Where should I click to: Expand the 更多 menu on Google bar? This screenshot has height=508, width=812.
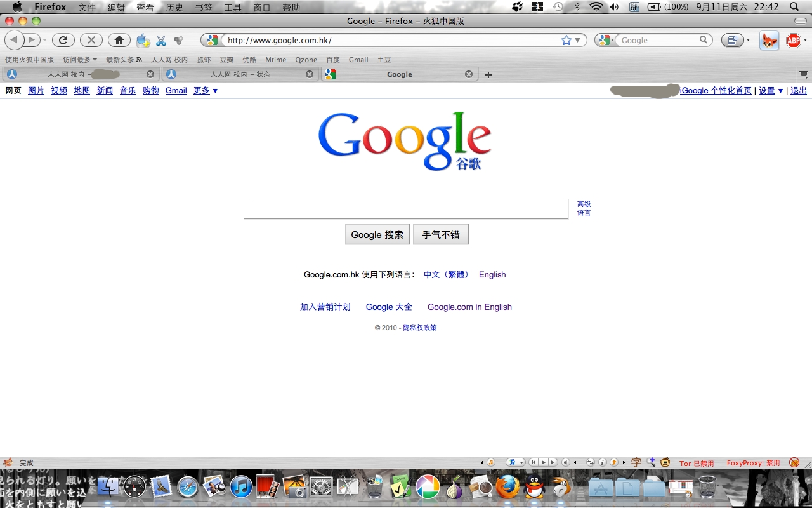point(206,91)
